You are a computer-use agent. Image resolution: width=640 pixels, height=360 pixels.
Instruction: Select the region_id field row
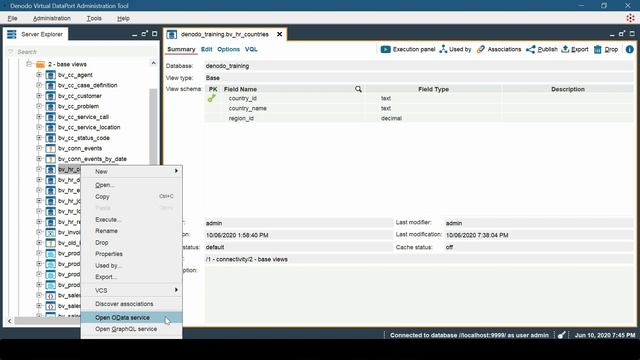[419, 118]
